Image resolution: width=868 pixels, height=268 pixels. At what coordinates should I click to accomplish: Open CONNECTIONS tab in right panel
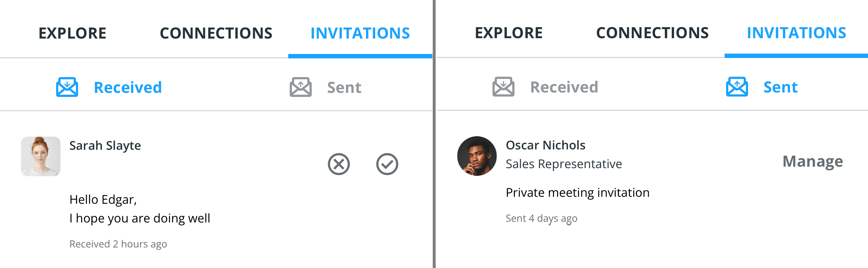pos(652,33)
